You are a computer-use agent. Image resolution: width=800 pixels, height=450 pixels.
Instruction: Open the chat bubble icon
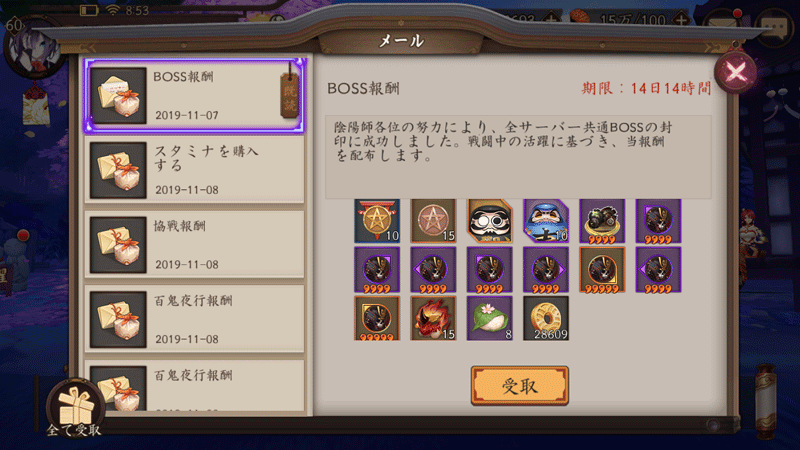[x=774, y=27]
